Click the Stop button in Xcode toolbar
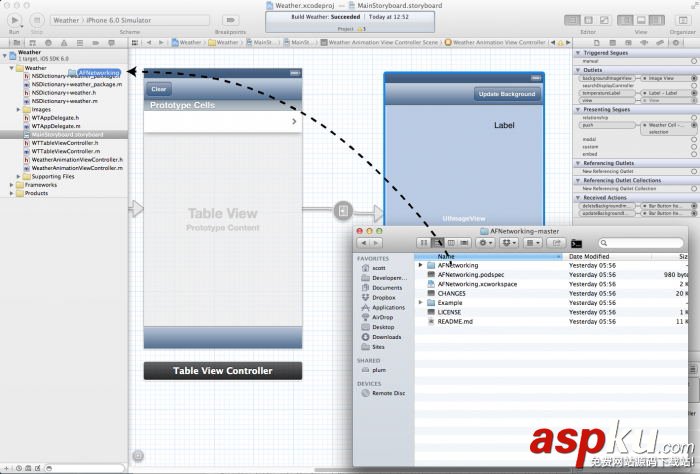 coord(37,21)
